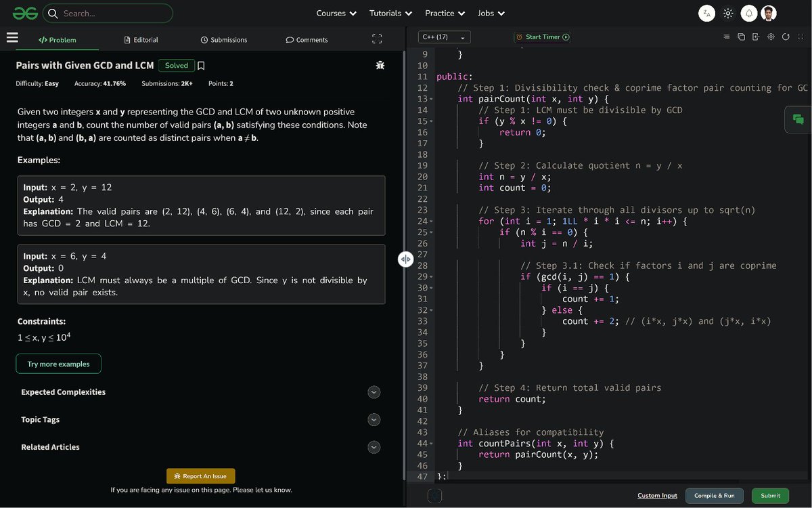Image resolution: width=812 pixels, height=508 pixels.
Task: Open the C++ (17) language dropdown
Action: 444,37
